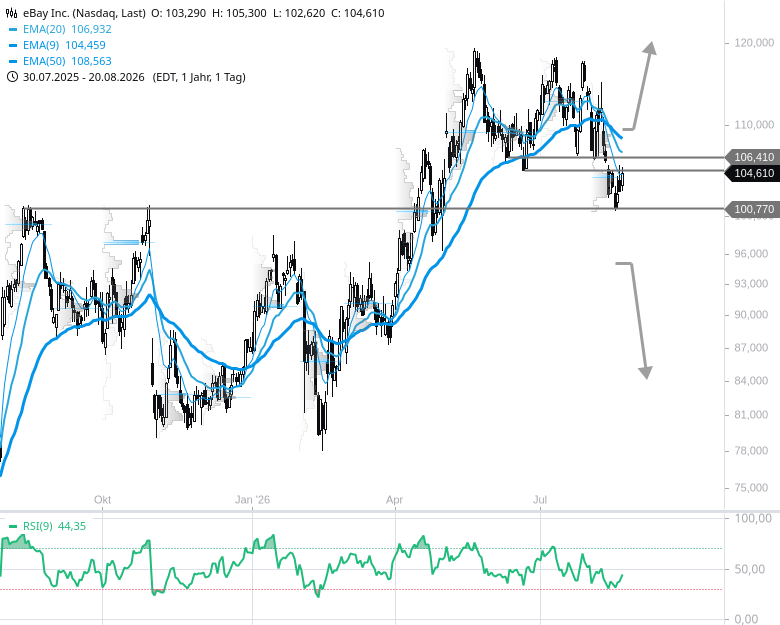Click the black 104,610 current price tag
This screenshot has height=625, width=780.
tap(754, 173)
